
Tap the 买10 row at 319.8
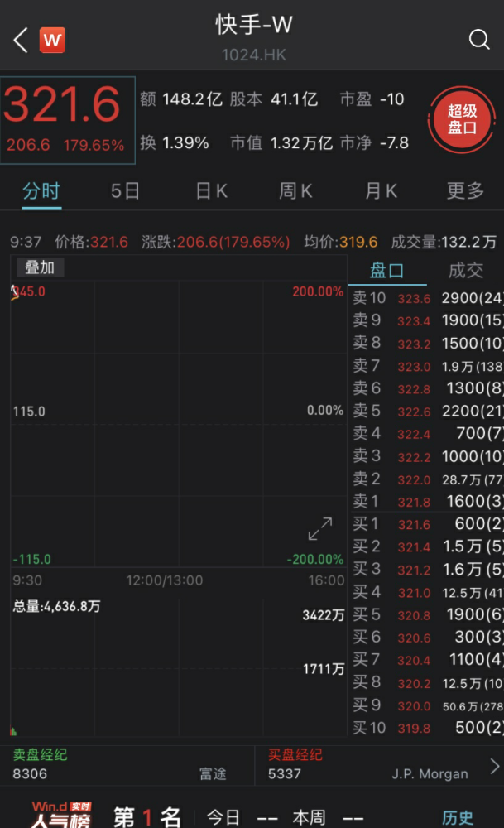coord(428,728)
